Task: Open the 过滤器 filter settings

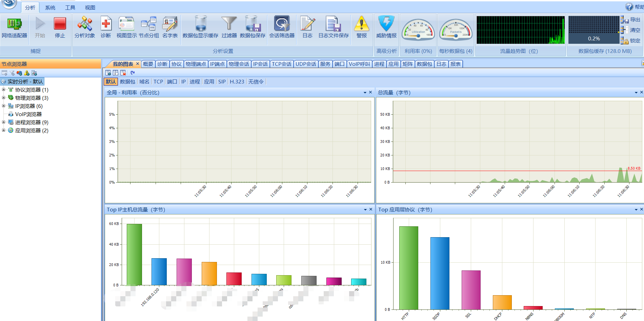Action: [229, 28]
